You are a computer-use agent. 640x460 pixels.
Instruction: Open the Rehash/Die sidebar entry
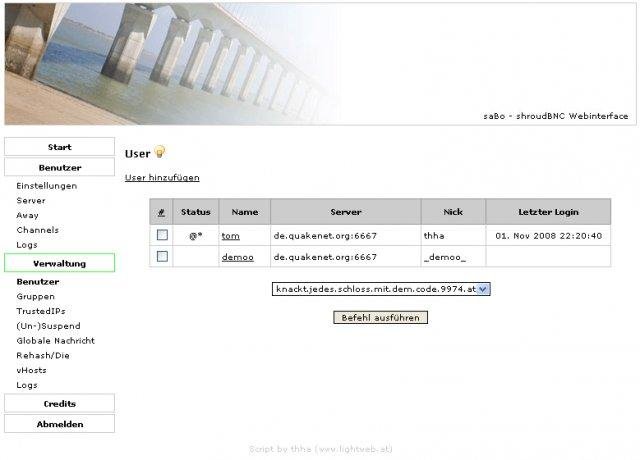(43, 355)
